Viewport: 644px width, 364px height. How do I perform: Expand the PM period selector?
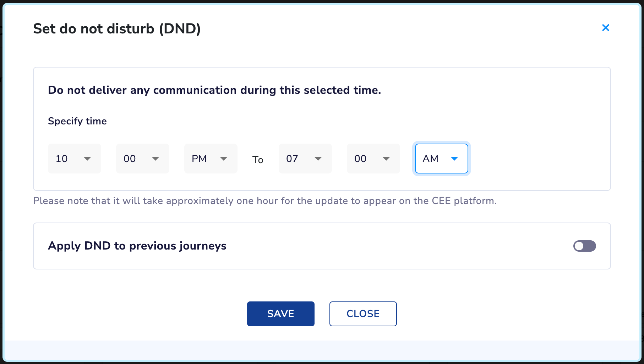211,159
